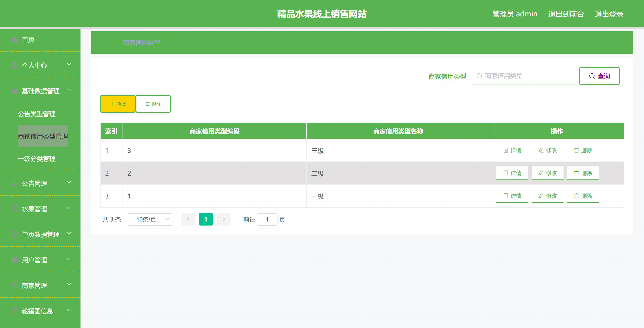Open the 水果管理 menu label
Image resolution: width=644 pixels, height=328 pixels.
click(x=34, y=209)
